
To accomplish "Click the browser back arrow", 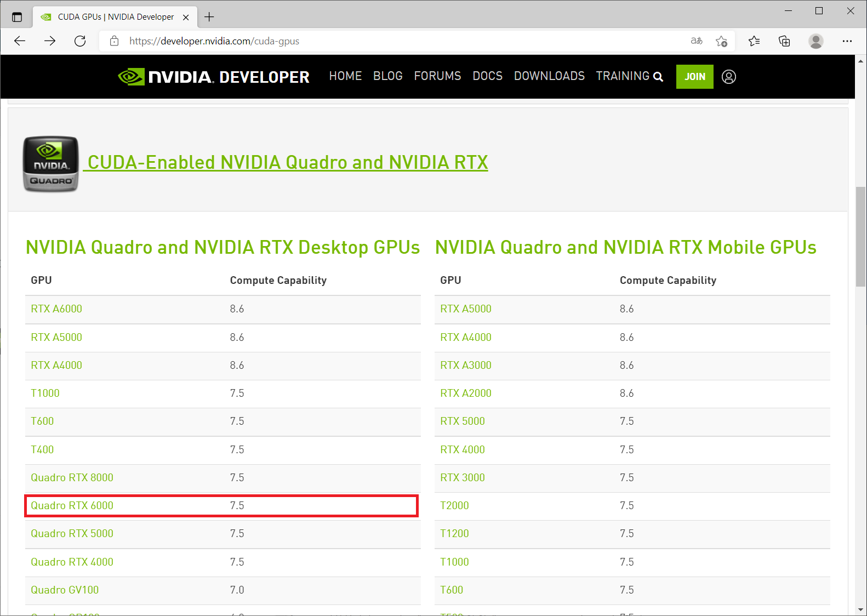I will 20,41.
